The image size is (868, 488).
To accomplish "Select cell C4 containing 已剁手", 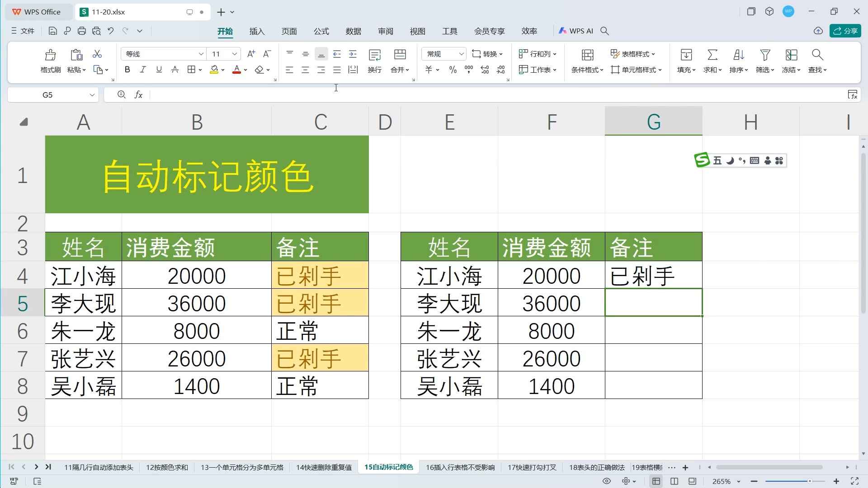I will point(320,275).
